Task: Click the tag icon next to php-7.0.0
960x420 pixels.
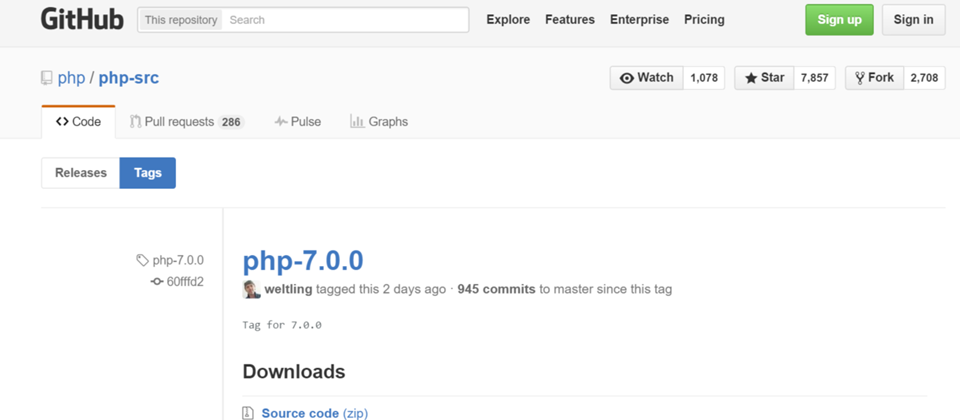Action: coord(142,260)
